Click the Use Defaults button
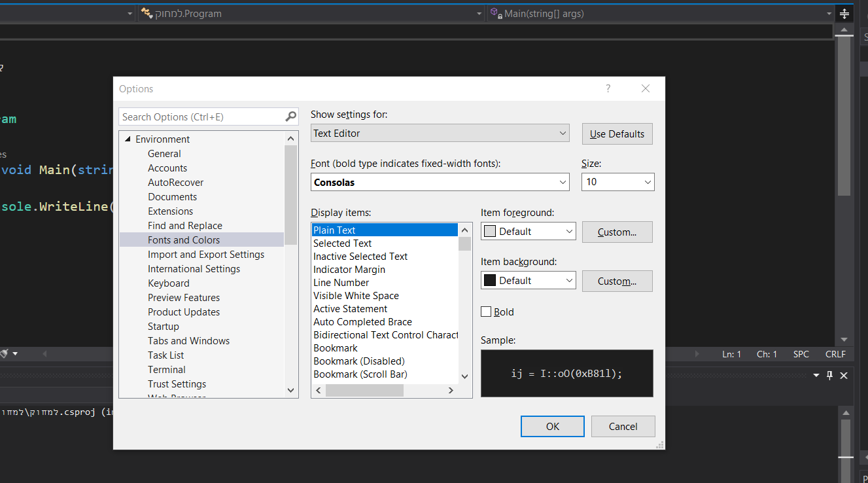The image size is (868, 483). tap(617, 134)
